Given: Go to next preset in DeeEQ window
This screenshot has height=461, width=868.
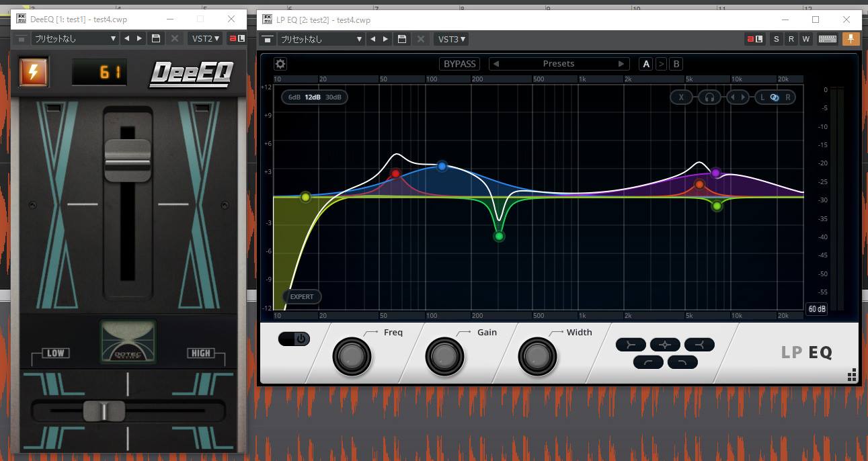Looking at the screenshot, I should (139, 38).
